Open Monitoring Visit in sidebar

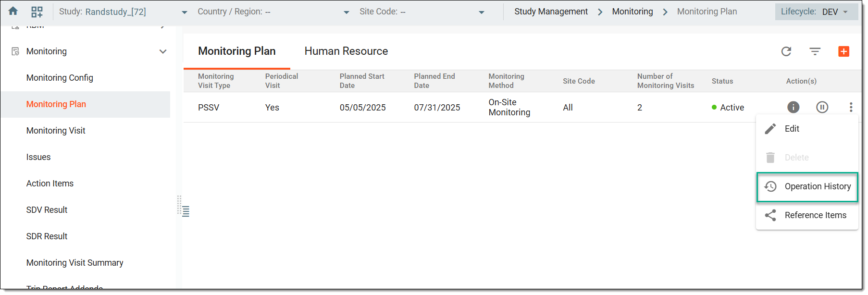56,131
